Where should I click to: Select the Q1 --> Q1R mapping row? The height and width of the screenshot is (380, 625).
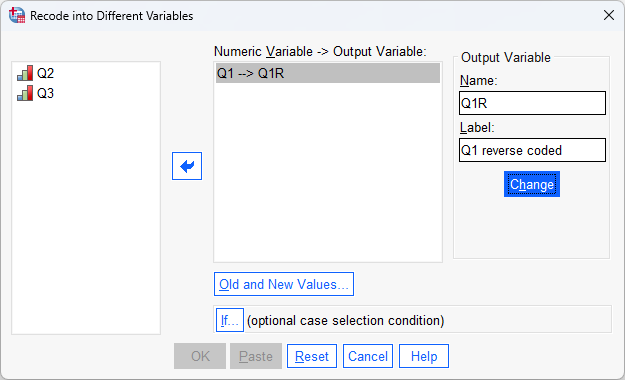[x=328, y=73]
